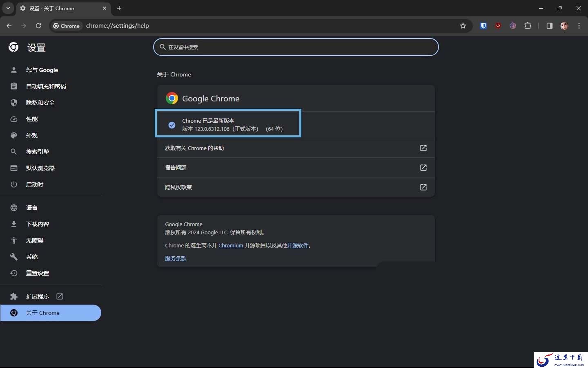Open the Extensions puzzle menu
The height and width of the screenshot is (368, 588).
click(528, 26)
